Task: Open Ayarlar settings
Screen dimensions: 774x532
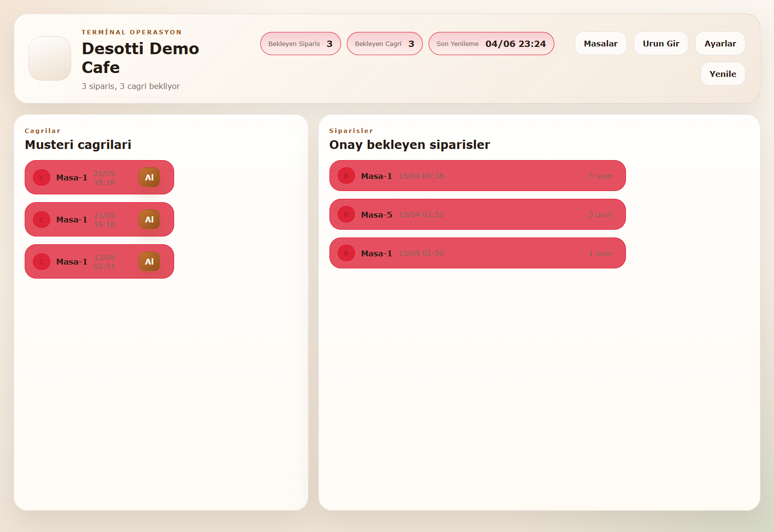Action: [x=720, y=44]
